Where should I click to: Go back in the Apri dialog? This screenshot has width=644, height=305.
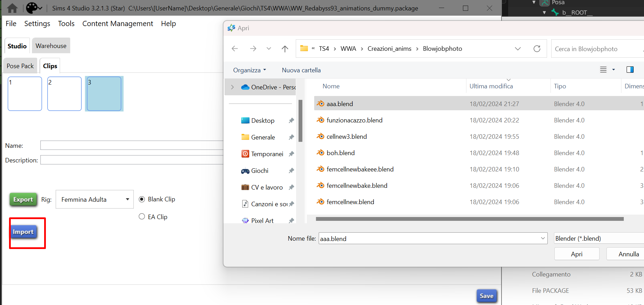235,49
